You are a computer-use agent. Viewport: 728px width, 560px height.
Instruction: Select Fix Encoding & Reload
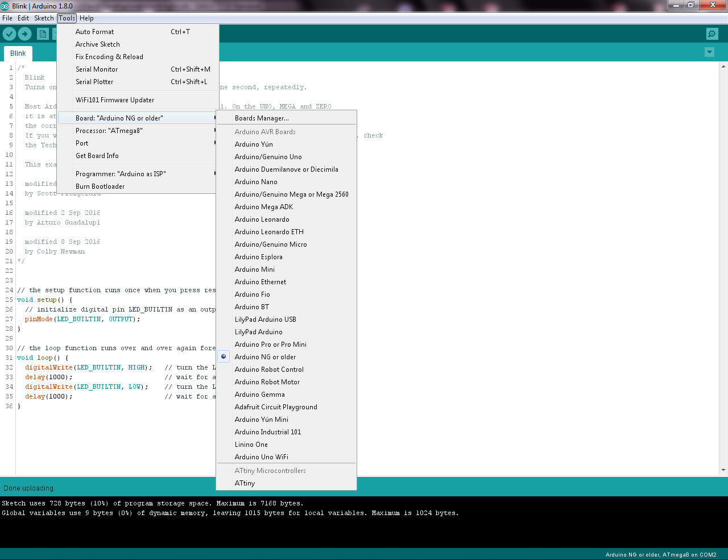[x=138, y=57]
